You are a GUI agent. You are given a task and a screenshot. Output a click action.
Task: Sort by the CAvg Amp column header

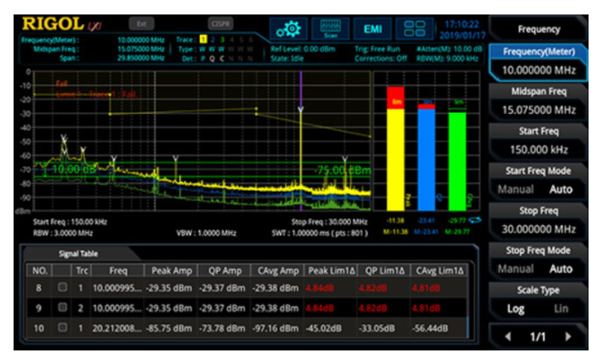coord(278,271)
